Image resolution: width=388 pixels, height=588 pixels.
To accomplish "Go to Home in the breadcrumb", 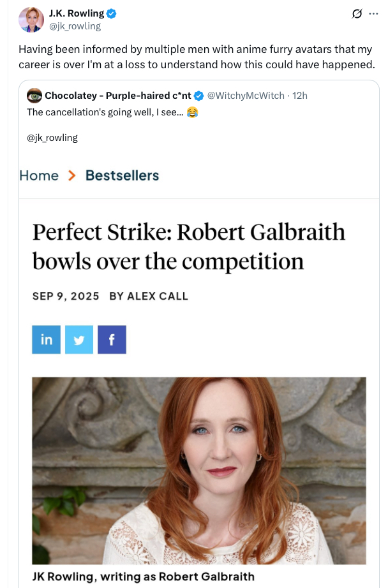I will [39, 175].
